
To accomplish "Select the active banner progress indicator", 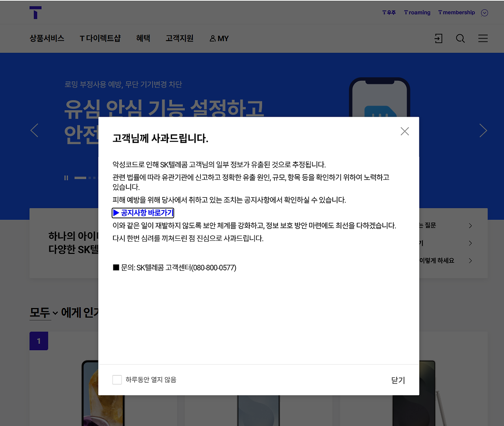I will [x=80, y=178].
